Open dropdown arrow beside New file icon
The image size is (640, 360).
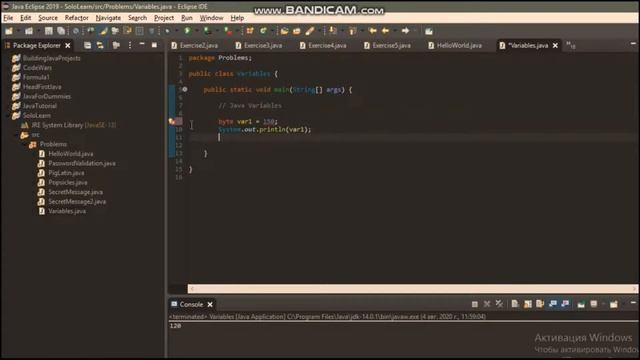point(18,31)
